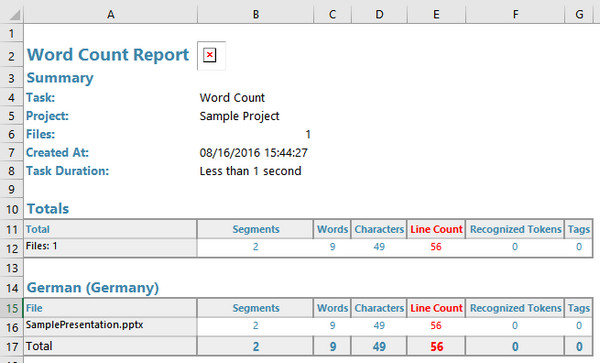Click the Tags header in Totals table
The width and height of the screenshot is (600, 363).
(x=579, y=229)
